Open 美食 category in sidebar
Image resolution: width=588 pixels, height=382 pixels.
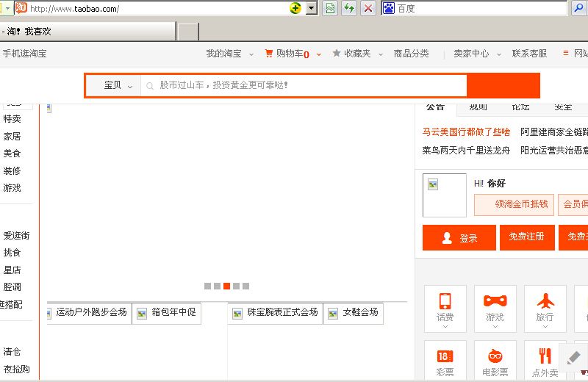(12, 154)
